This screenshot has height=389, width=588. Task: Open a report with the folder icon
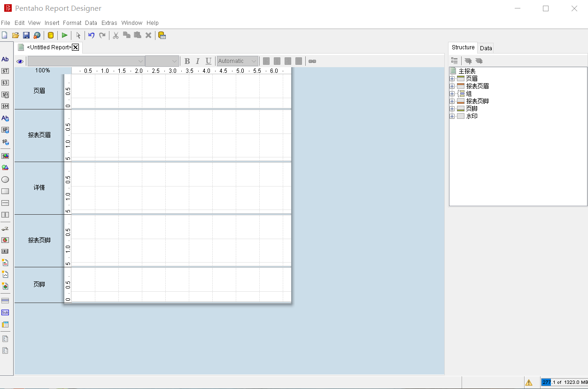(x=15, y=35)
